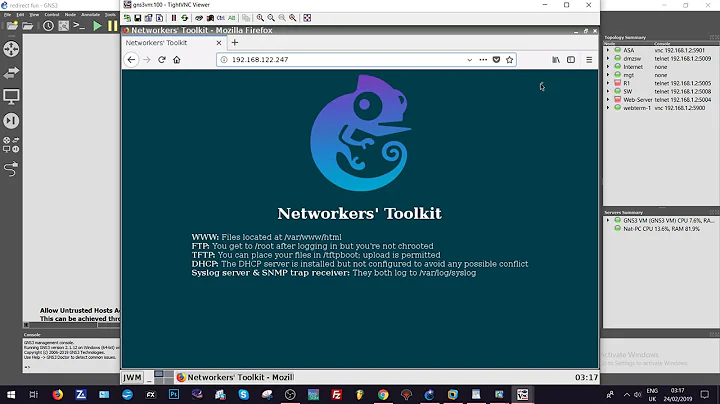
Task: Go back in Firefox
Action: [131, 60]
